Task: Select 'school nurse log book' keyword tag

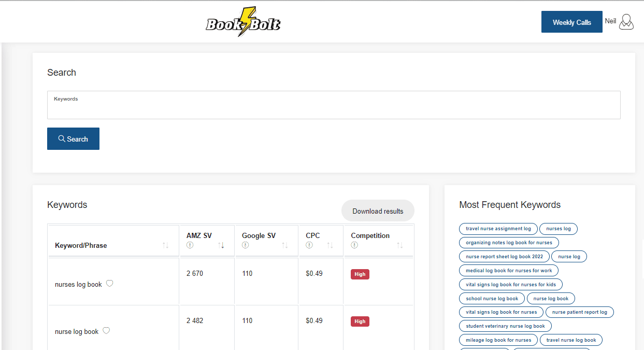Action: (x=492, y=299)
